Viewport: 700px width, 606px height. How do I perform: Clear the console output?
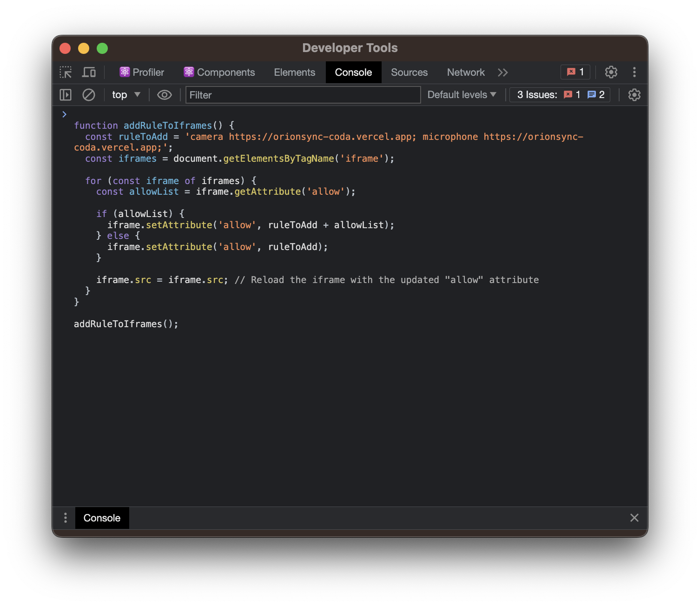[x=89, y=95]
